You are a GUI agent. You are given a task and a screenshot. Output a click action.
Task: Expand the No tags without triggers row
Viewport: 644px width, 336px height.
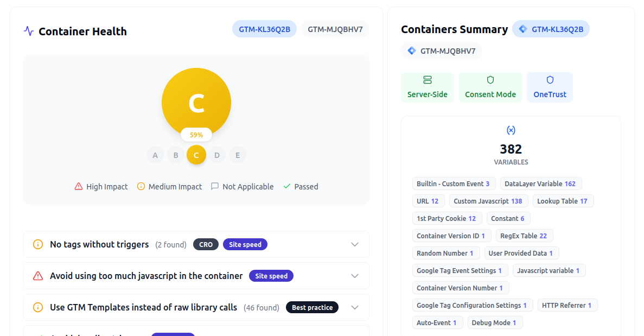pos(355,244)
